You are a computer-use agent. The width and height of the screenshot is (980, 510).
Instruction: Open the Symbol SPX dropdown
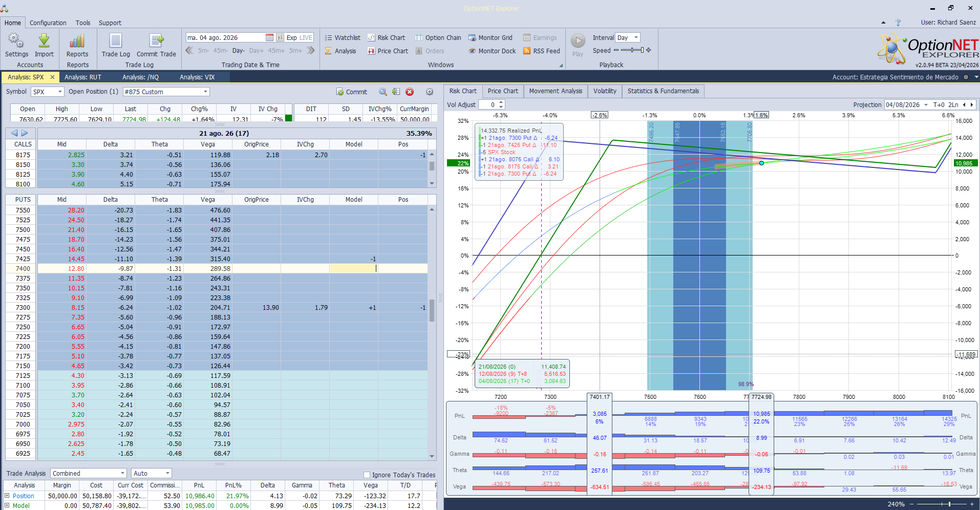60,92
